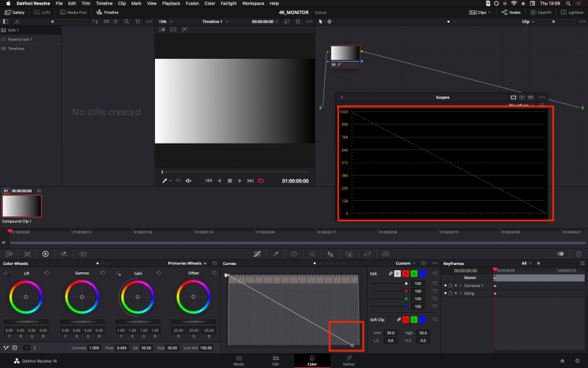Viewport: 588px width, 368px height.
Task: Toggle the red channel in Curves Edit
Action: click(x=407, y=273)
